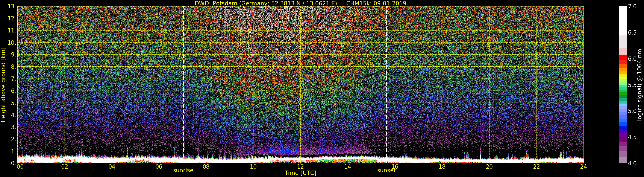Click the height tick "13."
Screen dimensions: 644x177
pos(12,6)
